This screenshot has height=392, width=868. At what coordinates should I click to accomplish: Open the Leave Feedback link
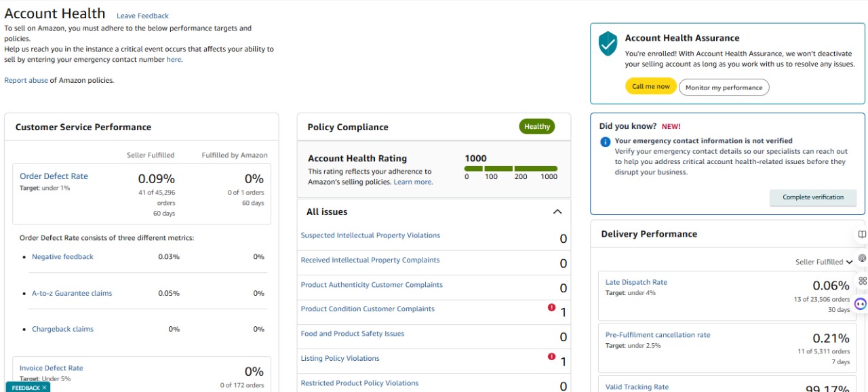click(142, 16)
